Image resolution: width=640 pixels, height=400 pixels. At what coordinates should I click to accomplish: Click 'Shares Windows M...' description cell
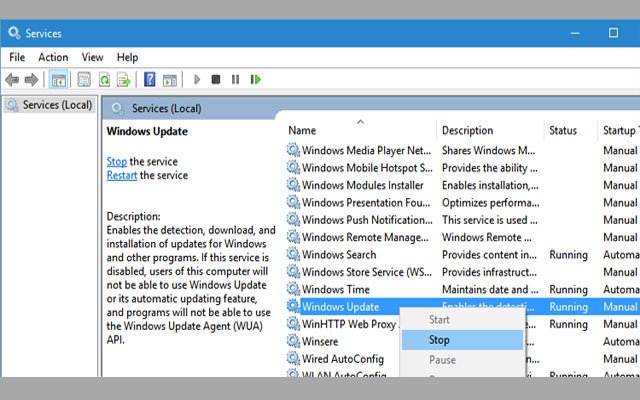[488, 150]
